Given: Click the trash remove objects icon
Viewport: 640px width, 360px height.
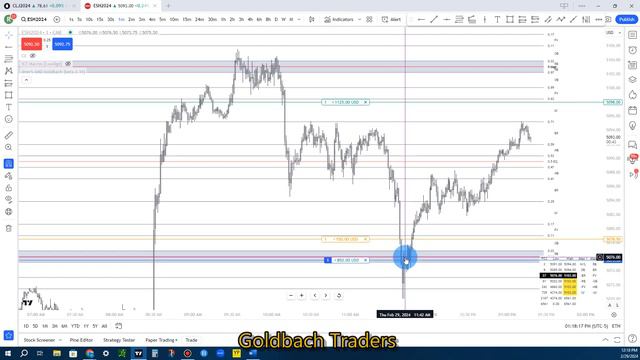Looking at the screenshot, I should pyautogui.click(x=9, y=228).
